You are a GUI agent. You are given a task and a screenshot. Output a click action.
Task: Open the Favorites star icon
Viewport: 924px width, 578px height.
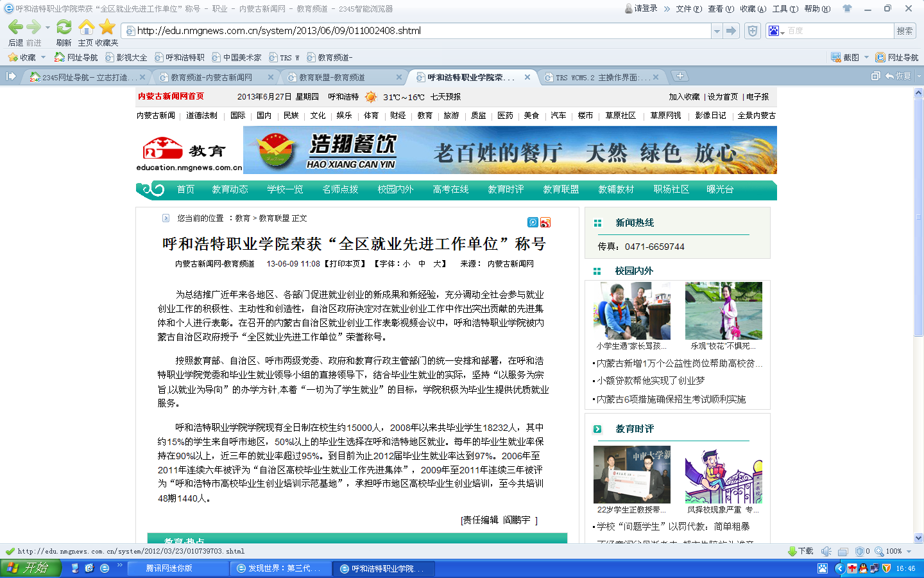tap(107, 28)
